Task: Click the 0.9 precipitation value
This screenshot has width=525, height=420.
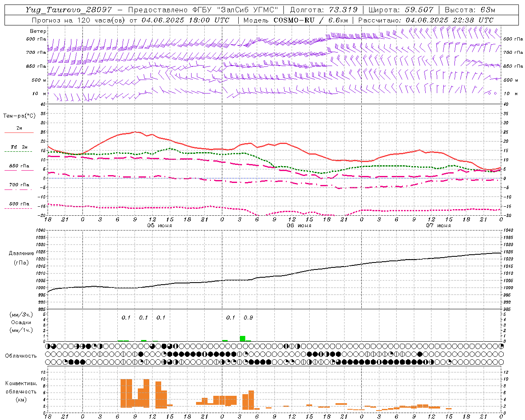Action: [x=248, y=318]
